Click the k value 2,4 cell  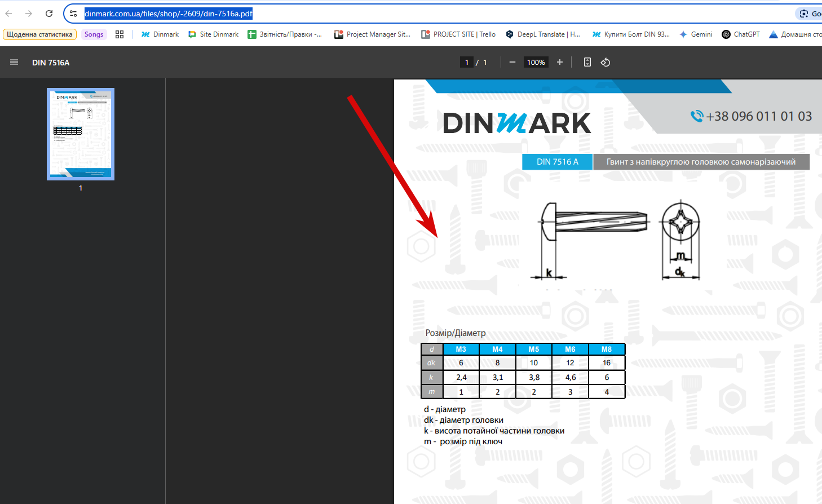point(461,378)
